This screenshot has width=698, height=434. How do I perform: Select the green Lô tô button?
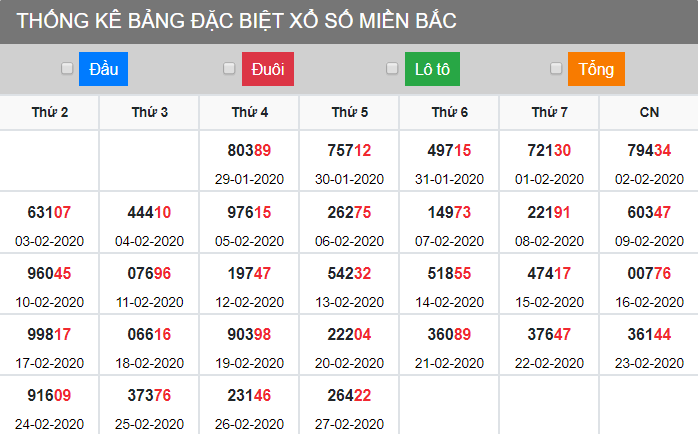click(x=432, y=69)
